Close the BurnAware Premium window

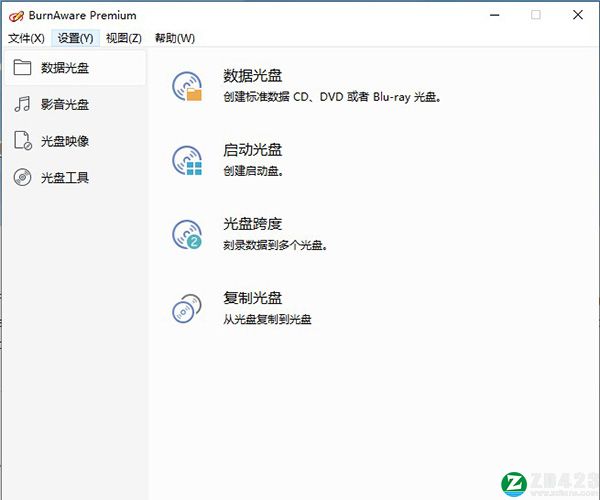click(578, 15)
